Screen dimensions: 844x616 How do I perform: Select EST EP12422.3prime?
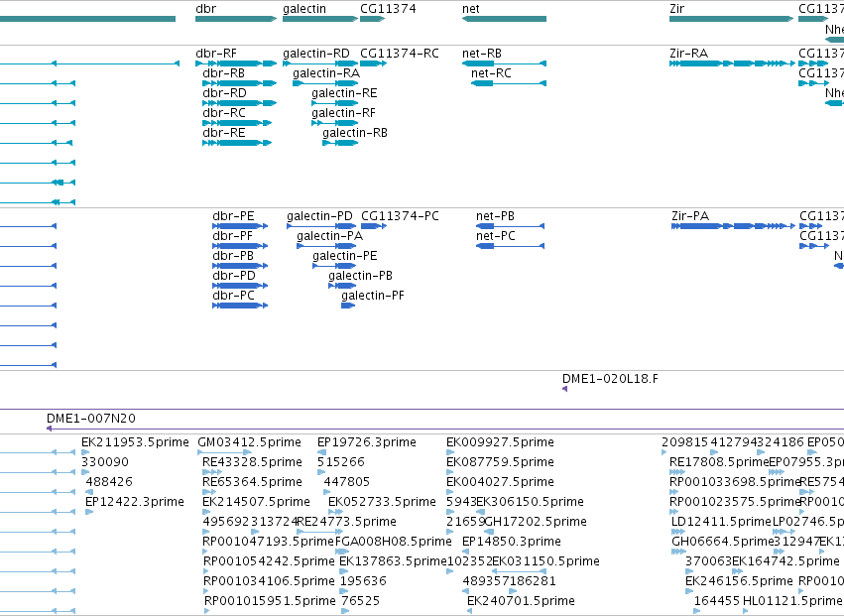89,512
